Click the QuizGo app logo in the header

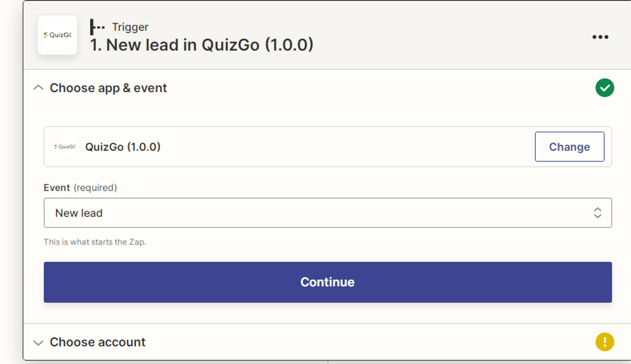point(57,35)
